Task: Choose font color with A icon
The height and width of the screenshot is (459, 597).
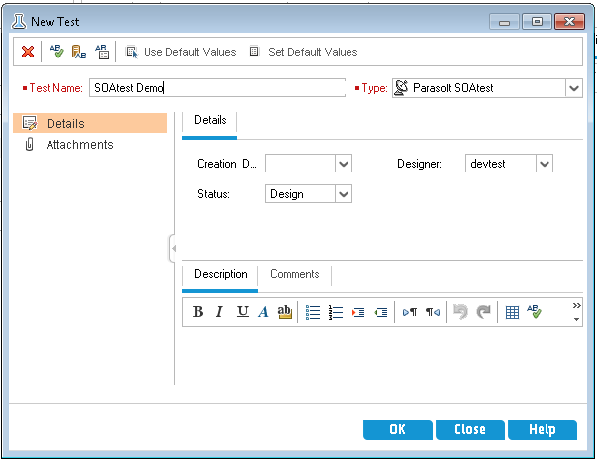Action: pyautogui.click(x=263, y=312)
